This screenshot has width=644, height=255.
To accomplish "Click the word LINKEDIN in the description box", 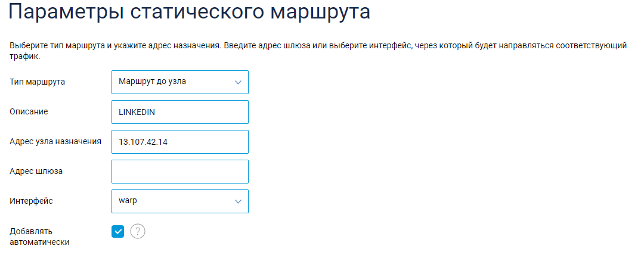I will tap(137, 112).
